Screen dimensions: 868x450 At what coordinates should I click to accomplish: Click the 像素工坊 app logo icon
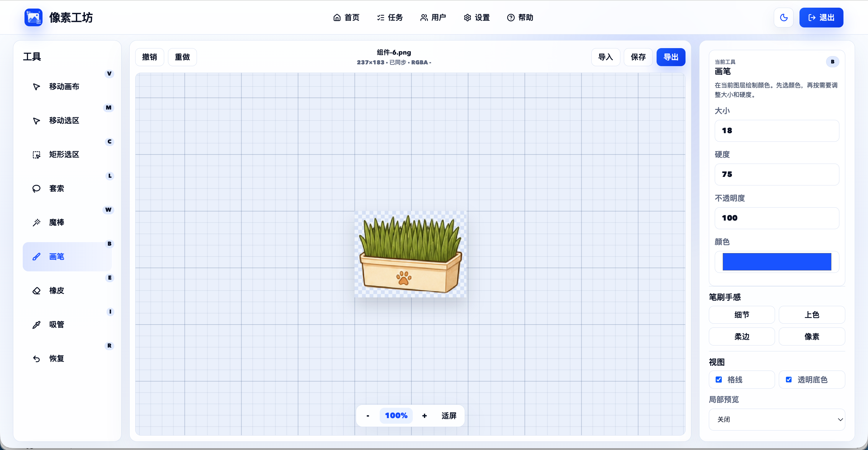tap(33, 17)
